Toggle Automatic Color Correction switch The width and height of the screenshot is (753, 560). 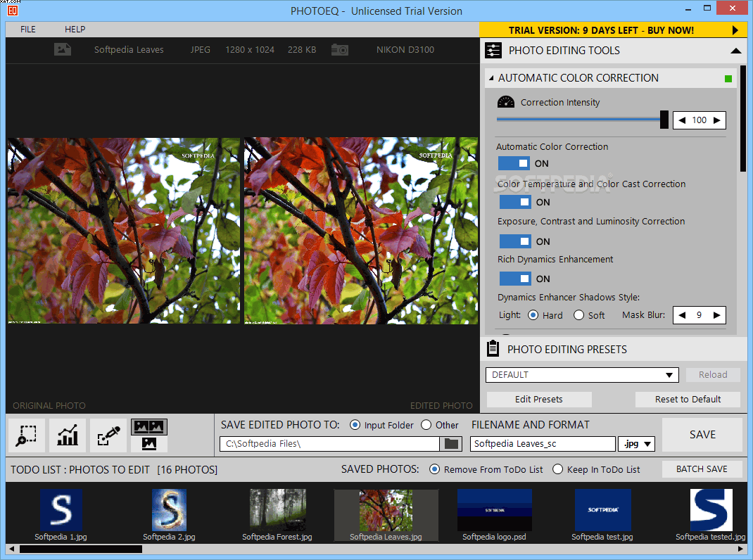(x=514, y=163)
